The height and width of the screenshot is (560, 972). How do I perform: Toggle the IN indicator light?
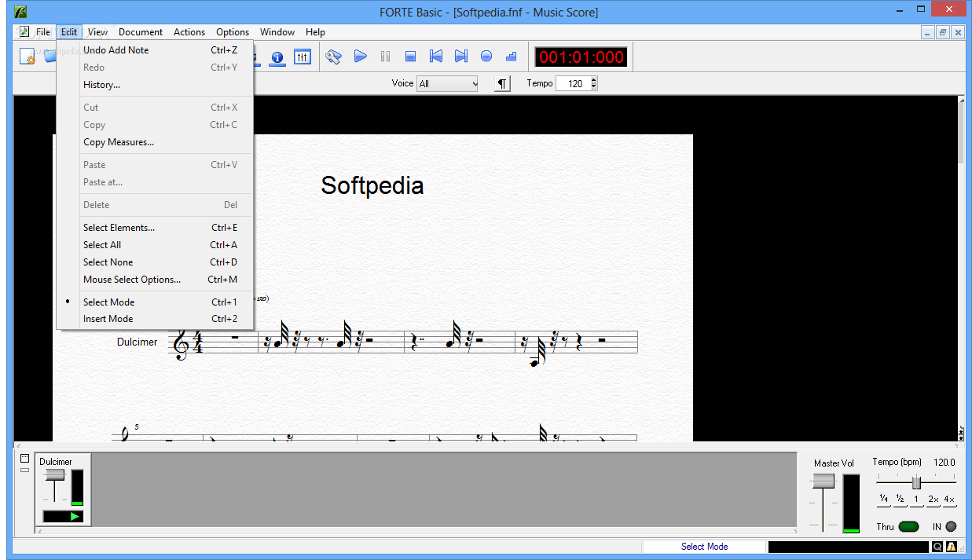click(x=951, y=526)
